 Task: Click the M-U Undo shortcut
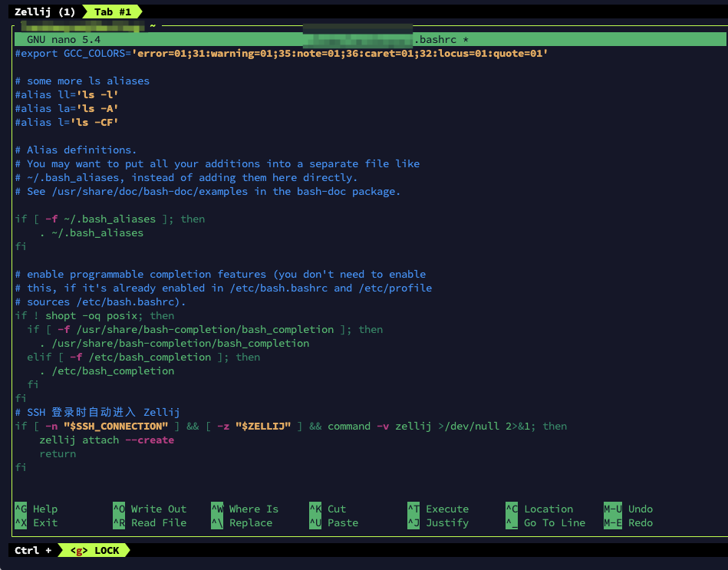[x=628, y=509]
